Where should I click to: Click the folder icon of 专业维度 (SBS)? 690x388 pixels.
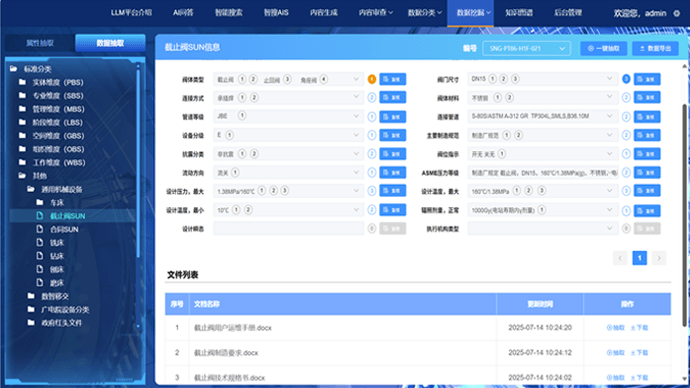22,95
